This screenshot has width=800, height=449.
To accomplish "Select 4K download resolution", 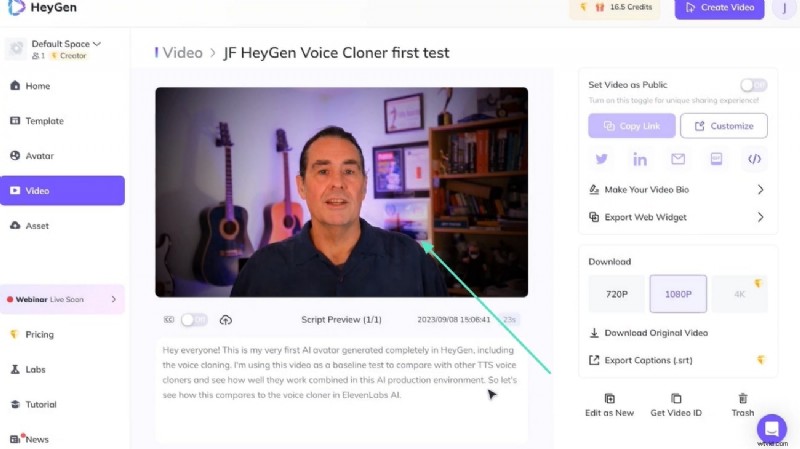I will (739, 294).
